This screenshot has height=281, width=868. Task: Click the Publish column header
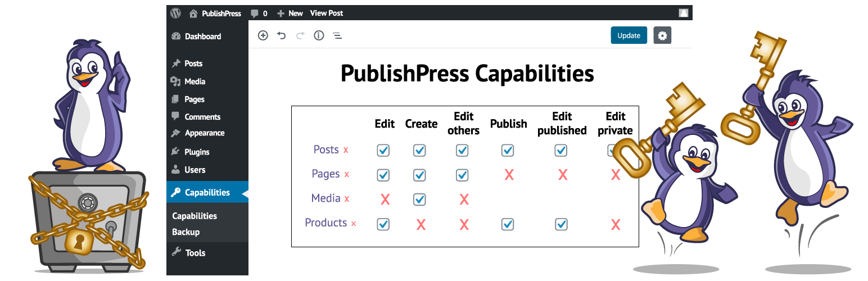pyautogui.click(x=509, y=124)
